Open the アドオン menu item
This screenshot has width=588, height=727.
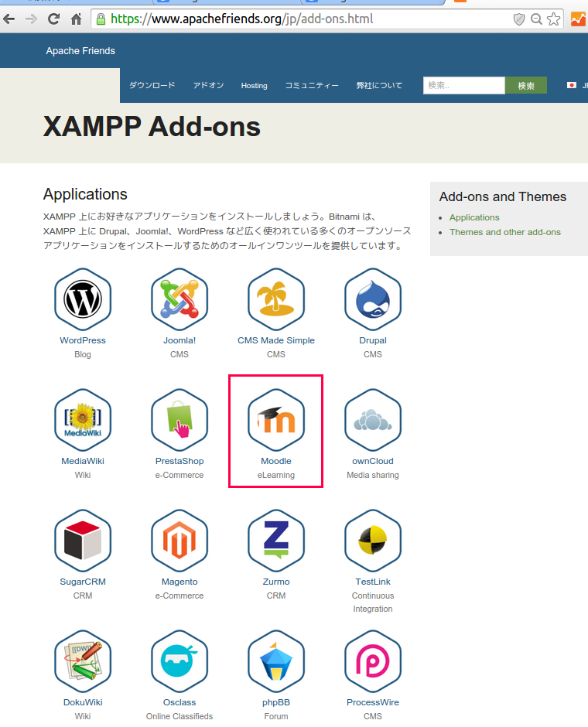(x=208, y=85)
